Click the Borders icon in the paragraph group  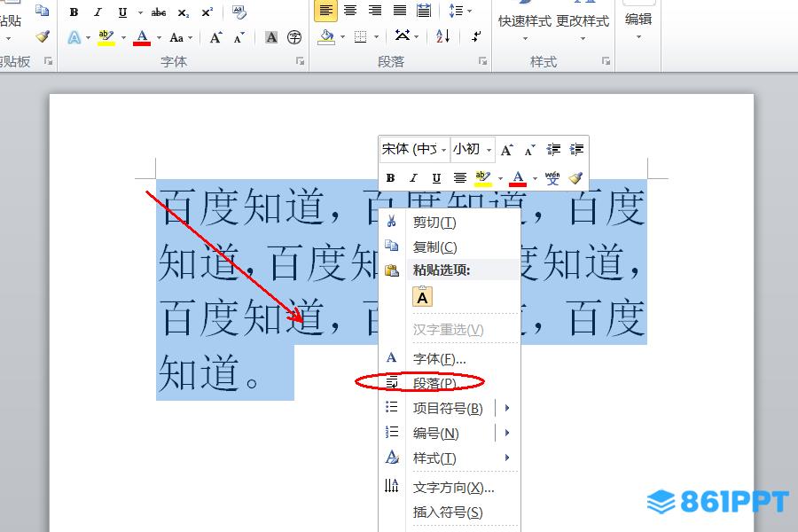[360, 36]
